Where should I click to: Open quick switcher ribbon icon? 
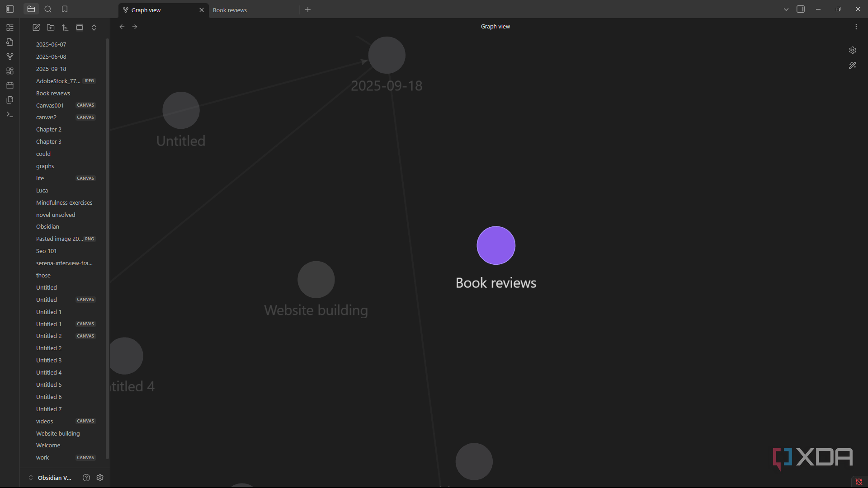coord(10,28)
